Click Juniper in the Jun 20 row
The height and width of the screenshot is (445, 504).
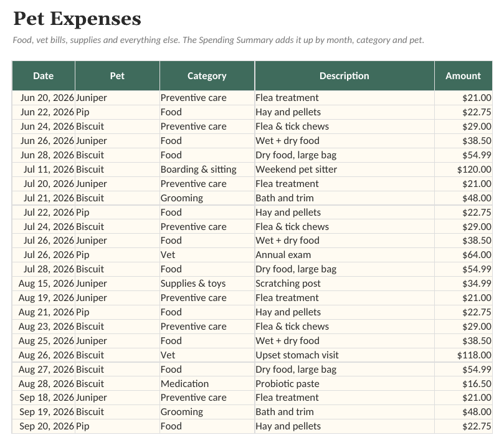(117, 98)
